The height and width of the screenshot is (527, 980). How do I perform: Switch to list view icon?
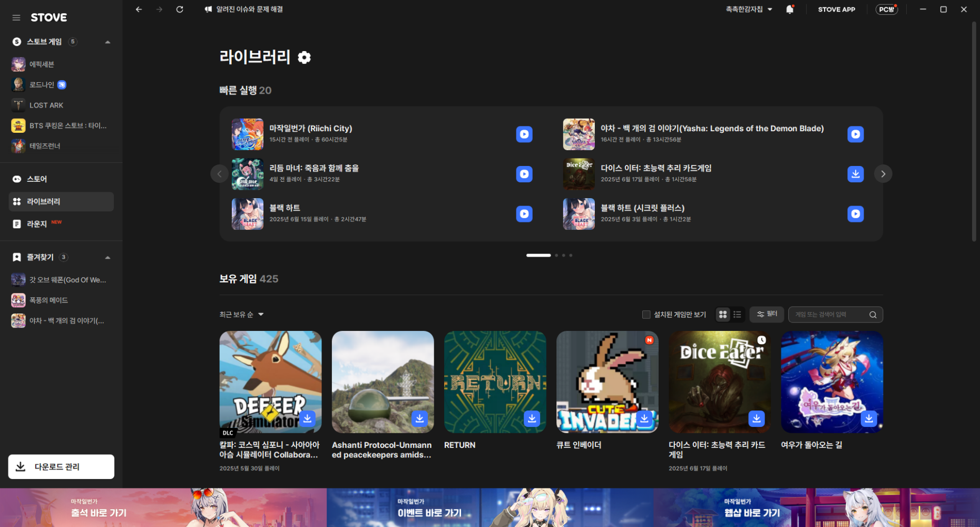[737, 315]
